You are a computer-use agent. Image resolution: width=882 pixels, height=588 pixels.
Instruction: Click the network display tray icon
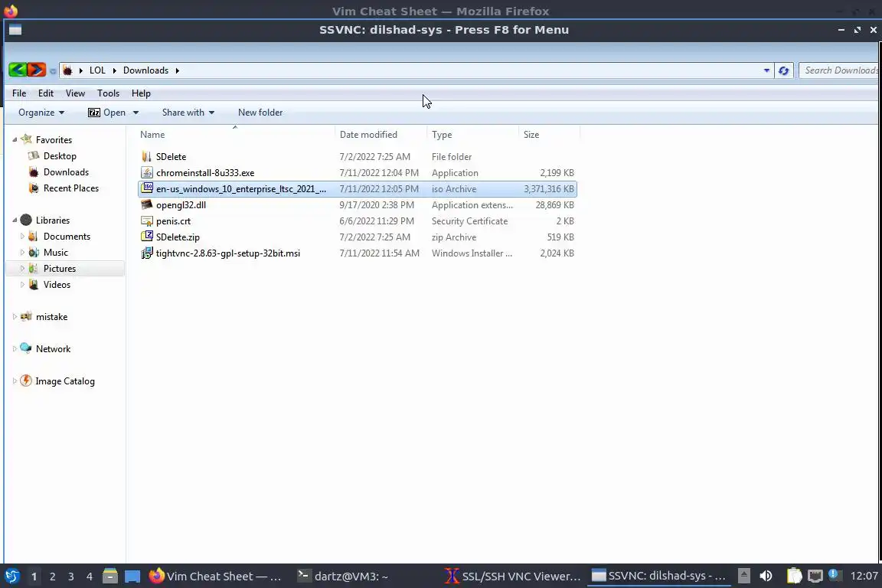[x=815, y=576]
